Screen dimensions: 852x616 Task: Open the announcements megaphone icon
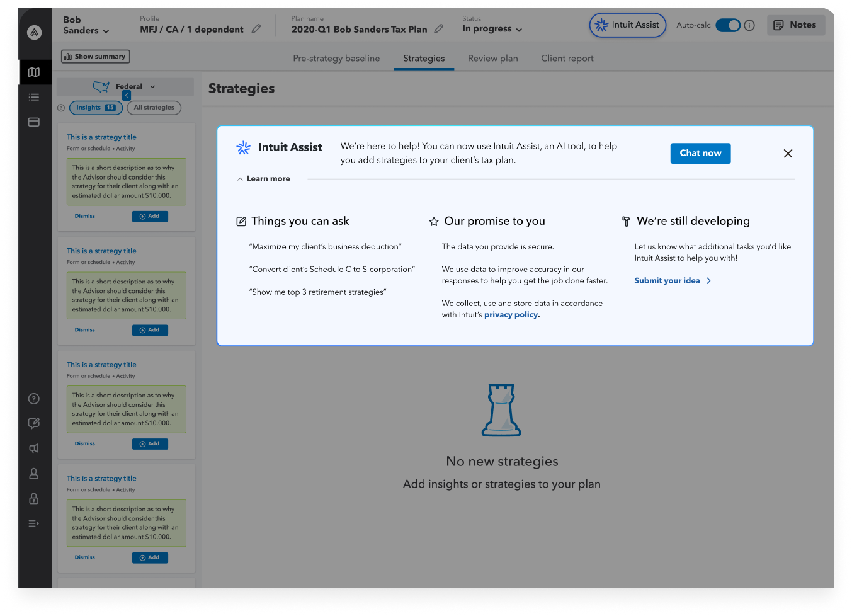[x=34, y=448]
